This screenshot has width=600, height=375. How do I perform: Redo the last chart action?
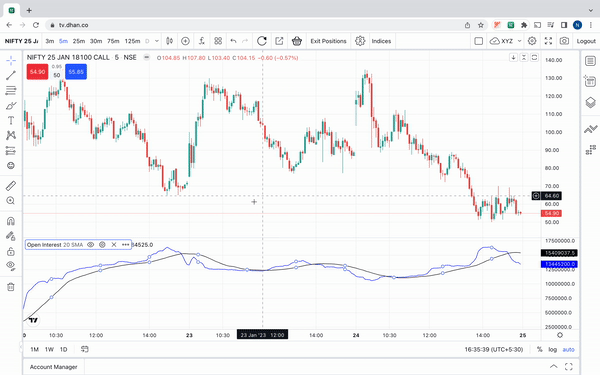pos(245,41)
